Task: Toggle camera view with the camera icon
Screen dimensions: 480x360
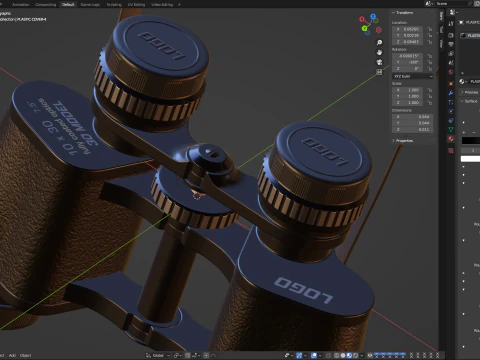Action: [379, 62]
